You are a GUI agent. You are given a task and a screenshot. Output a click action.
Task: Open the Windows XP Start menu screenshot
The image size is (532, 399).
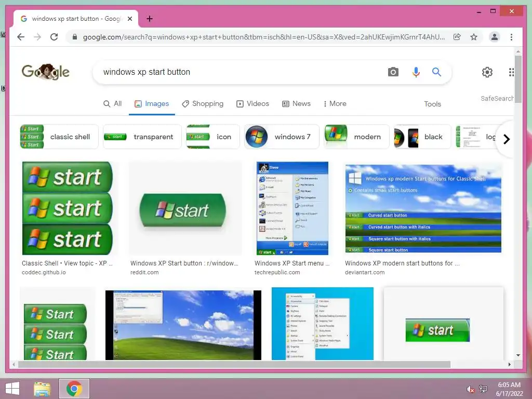292,208
